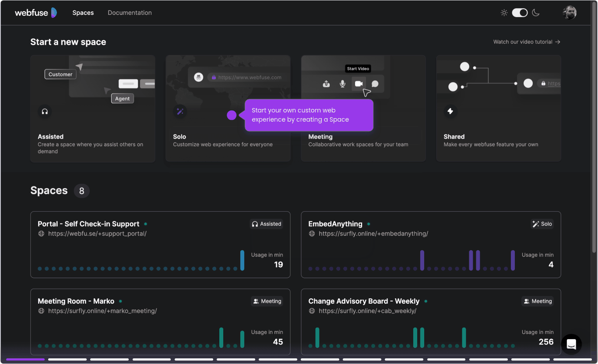This screenshot has height=364, width=598.
Task: Open the Documentation tab
Action: click(x=130, y=13)
